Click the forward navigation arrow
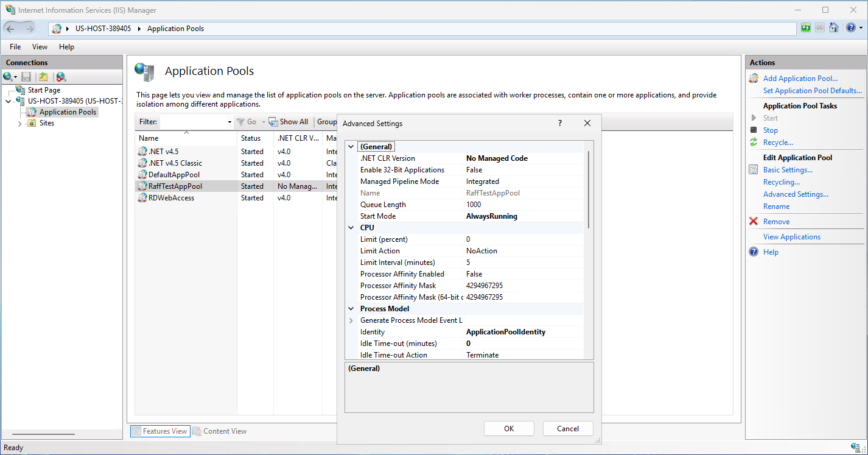The width and height of the screenshot is (868, 455). (29, 29)
